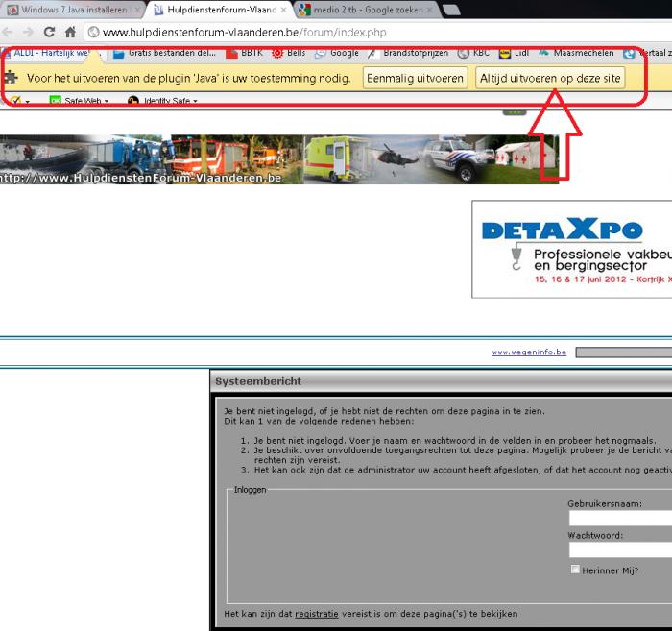Image resolution: width=672 pixels, height=631 pixels.
Task: Open BBTK bookmark
Action: [x=244, y=53]
